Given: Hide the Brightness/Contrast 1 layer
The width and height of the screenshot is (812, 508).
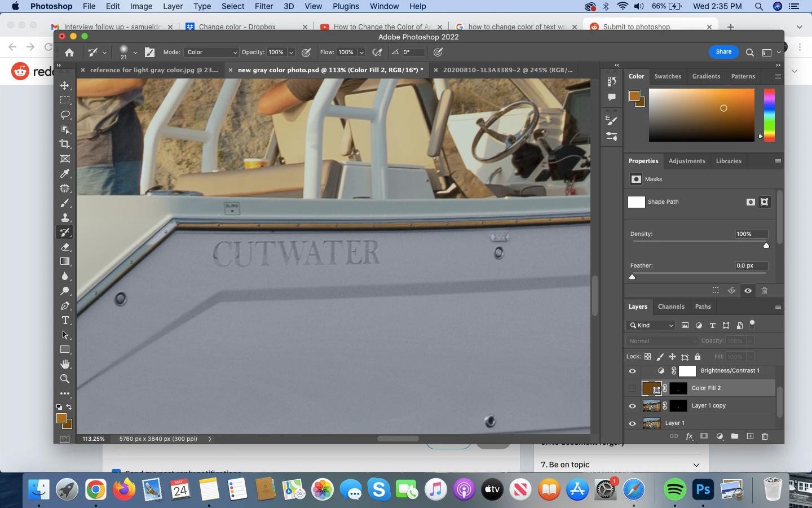Looking at the screenshot, I should click(x=632, y=371).
